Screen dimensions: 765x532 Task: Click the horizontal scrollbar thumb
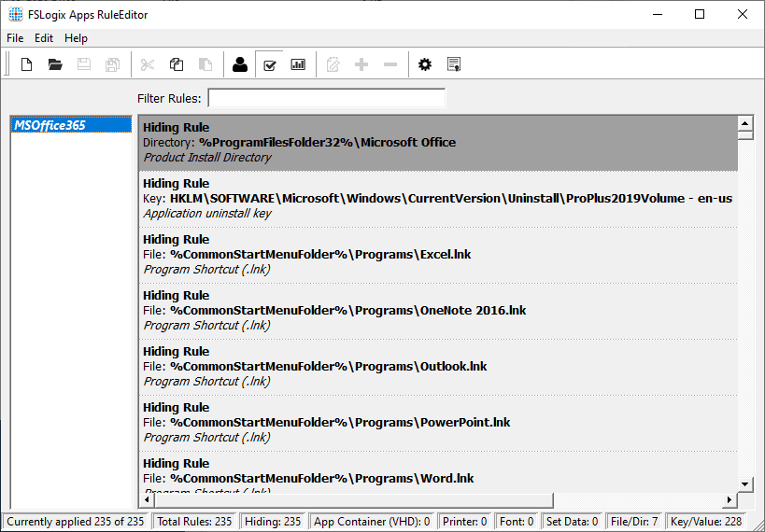point(354,500)
